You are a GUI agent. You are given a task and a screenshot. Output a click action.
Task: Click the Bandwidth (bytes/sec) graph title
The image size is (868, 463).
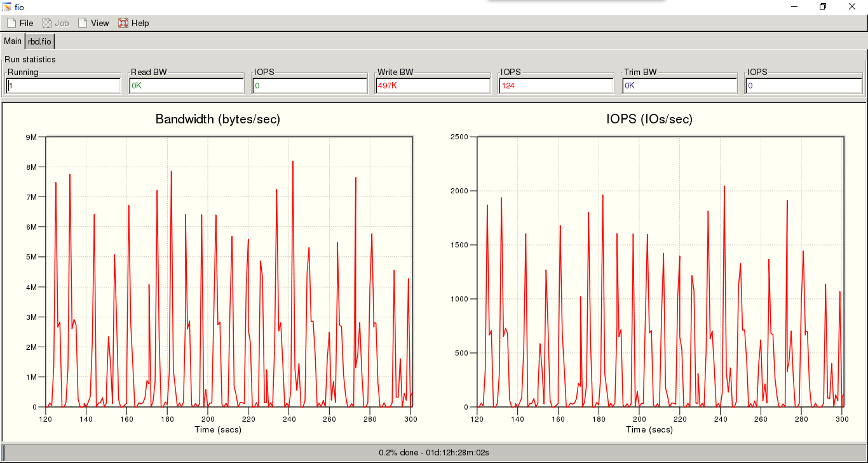(218, 119)
